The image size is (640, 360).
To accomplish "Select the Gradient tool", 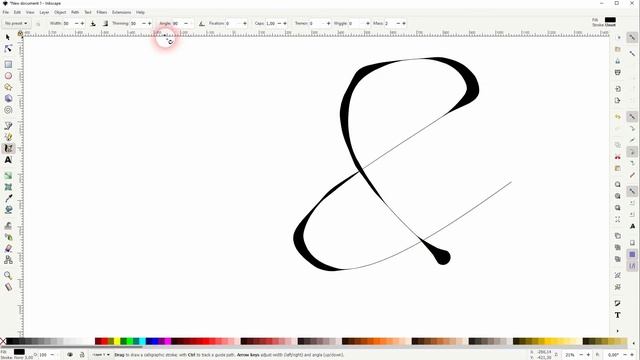I will click(x=8, y=176).
